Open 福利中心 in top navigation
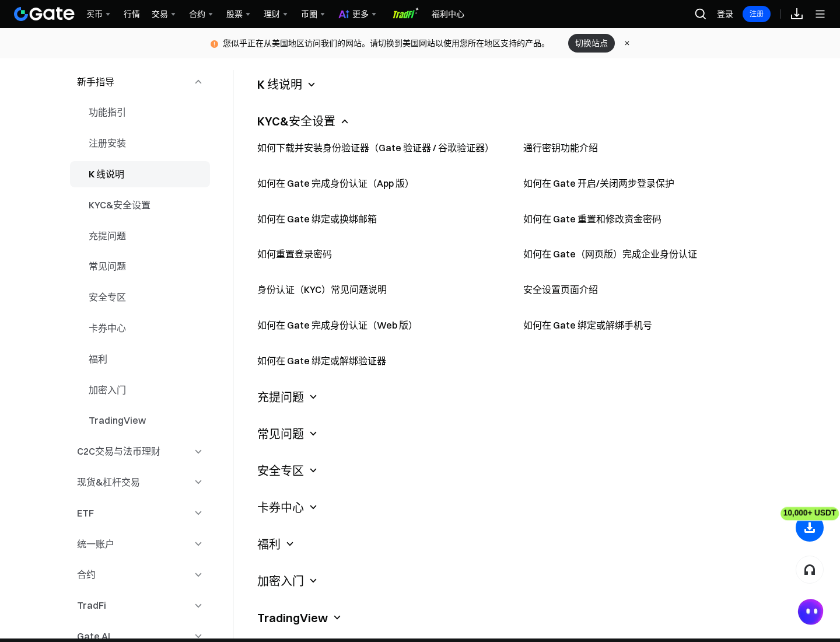The height and width of the screenshot is (642, 840). (448, 14)
